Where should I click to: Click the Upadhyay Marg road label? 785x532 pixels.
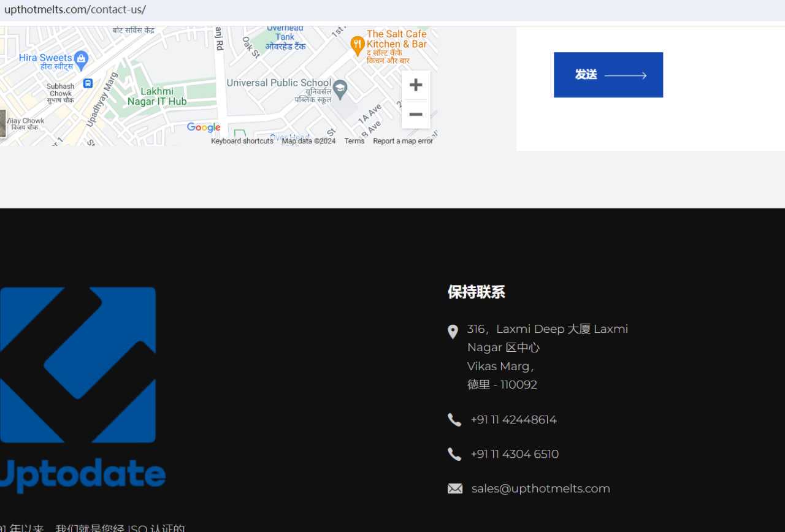(101, 100)
